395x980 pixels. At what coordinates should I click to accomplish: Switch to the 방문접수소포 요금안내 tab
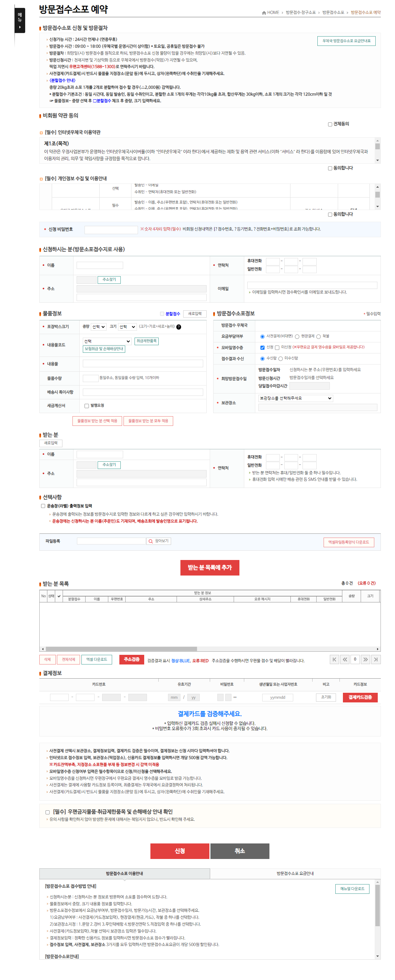pyautogui.click(x=295, y=873)
